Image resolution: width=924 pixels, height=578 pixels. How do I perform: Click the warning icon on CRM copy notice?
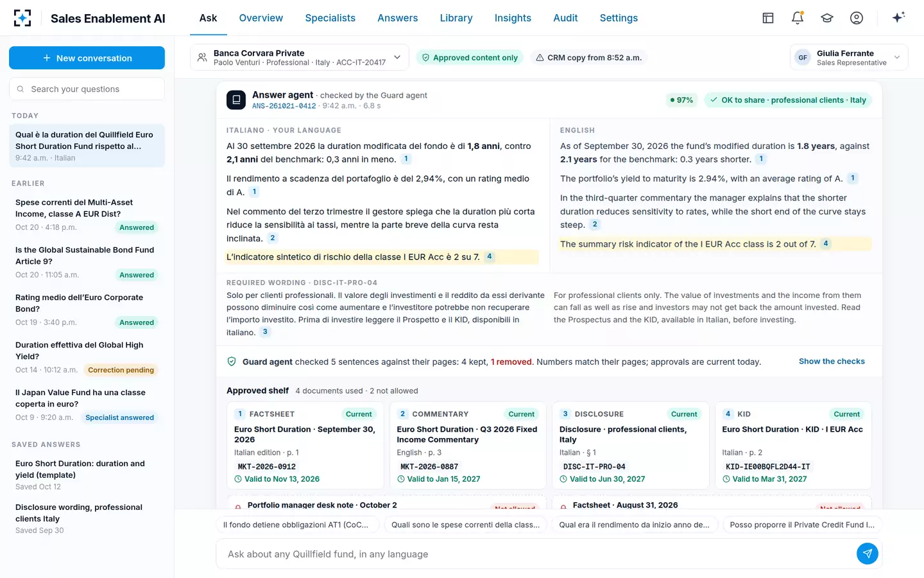(x=540, y=58)
